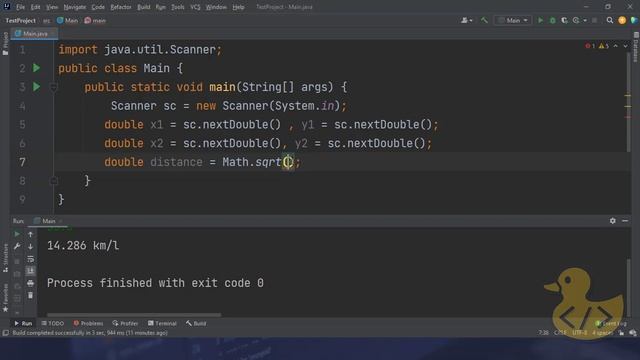Open the Tools menu
The height and width of the screenshot is (360, 640).
(x=178, y=7)
